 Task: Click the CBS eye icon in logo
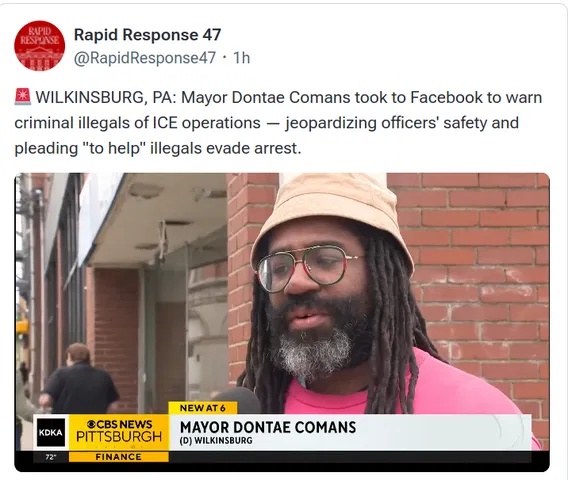pos(91,424)
